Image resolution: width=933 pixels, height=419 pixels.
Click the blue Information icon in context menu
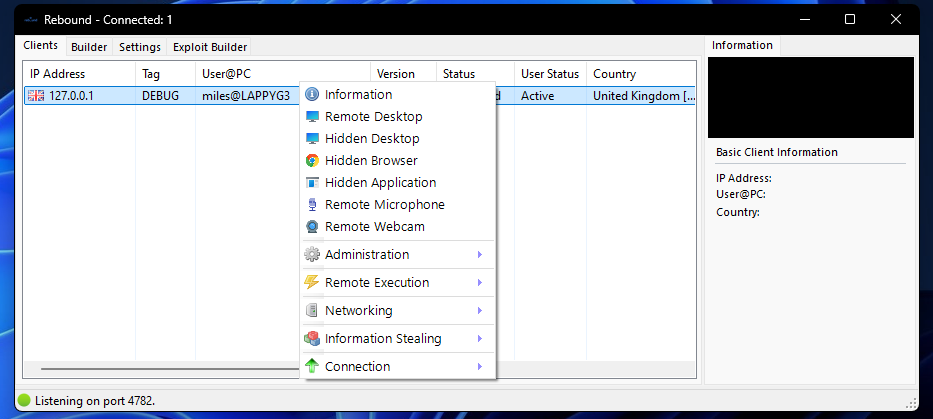pyautogui.click(x=312, y=95)
